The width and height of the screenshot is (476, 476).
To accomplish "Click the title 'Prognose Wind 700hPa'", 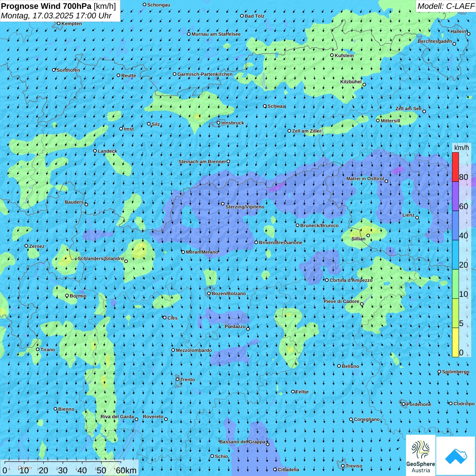I will pyautogui.click(x=46, y=6).
